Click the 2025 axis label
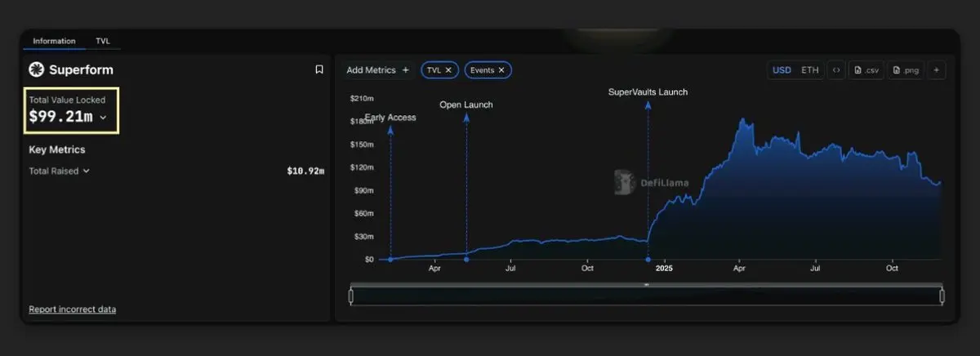 point(664,268)
